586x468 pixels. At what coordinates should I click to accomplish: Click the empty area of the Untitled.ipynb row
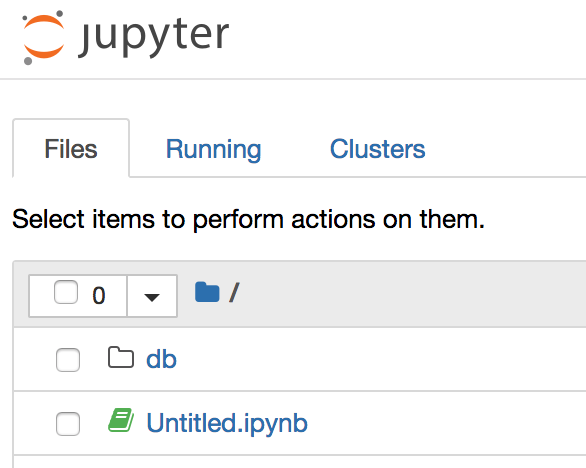tap(447, 423)
